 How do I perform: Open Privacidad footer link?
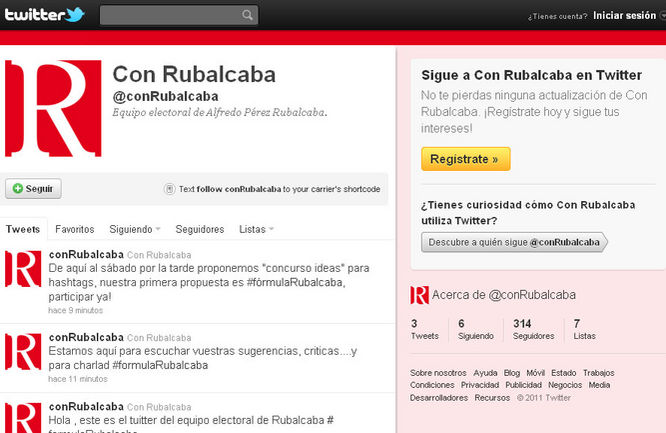coord(480,385)
